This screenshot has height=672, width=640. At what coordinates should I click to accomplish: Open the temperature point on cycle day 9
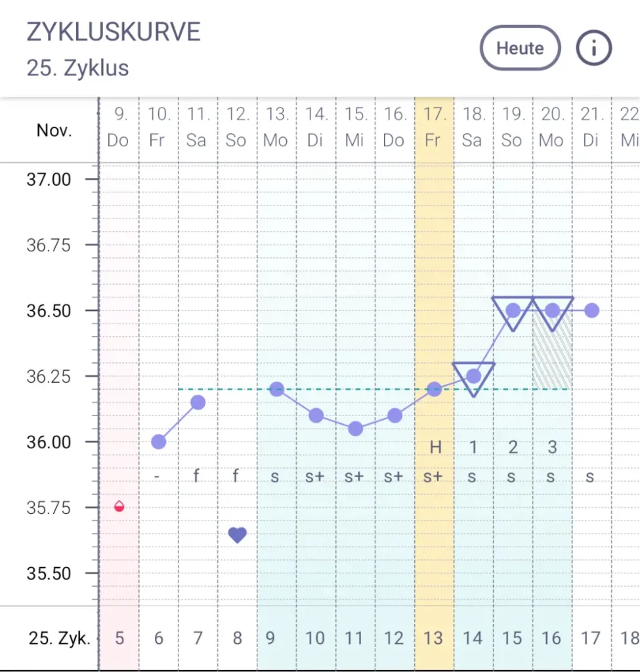click(276, 388)
